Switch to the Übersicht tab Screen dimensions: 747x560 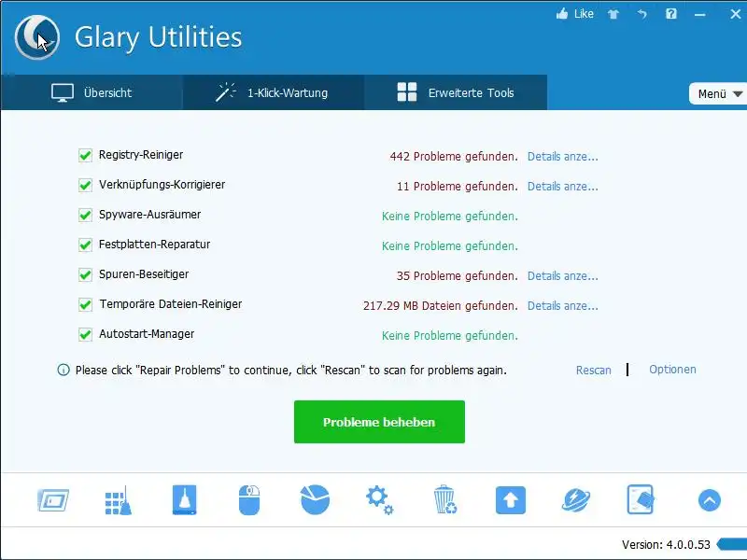click(x=92, y=92)
